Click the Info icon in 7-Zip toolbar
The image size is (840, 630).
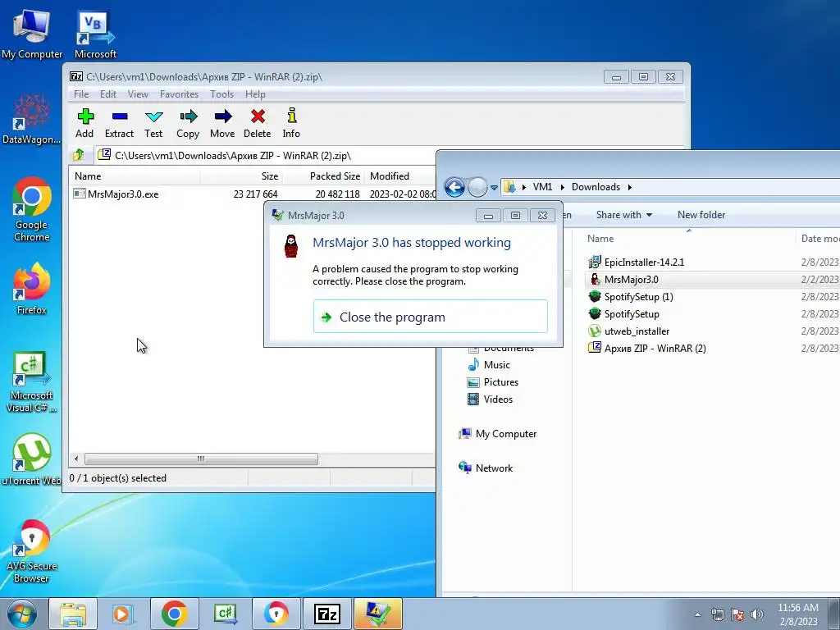pyautogui.click(x=291, y=115)
